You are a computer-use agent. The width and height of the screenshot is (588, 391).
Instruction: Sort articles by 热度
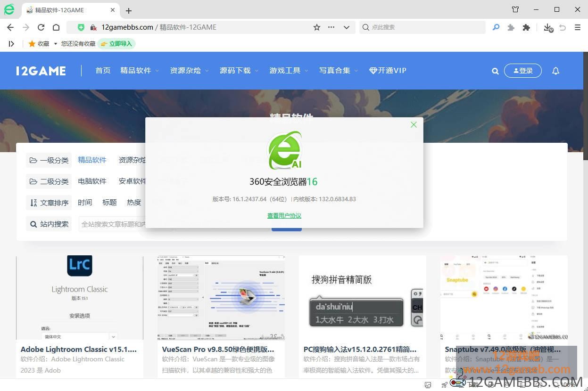[x=134, y=203]
